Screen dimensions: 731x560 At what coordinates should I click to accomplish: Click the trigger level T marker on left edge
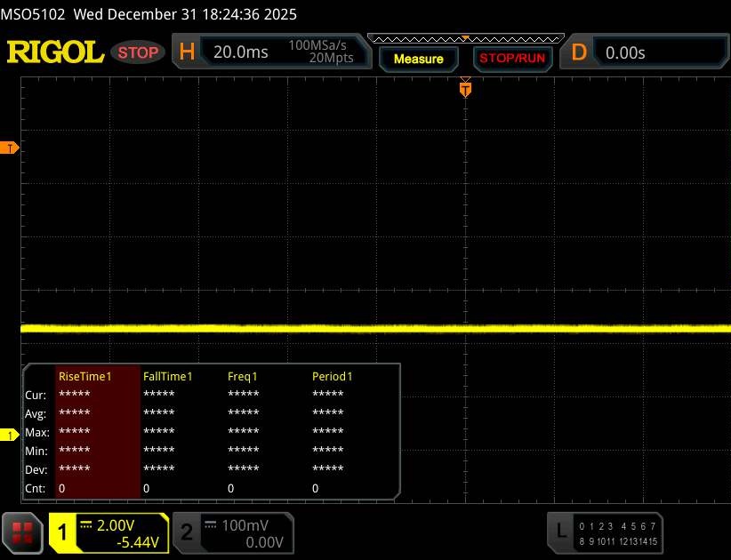[x=11, y=148]
